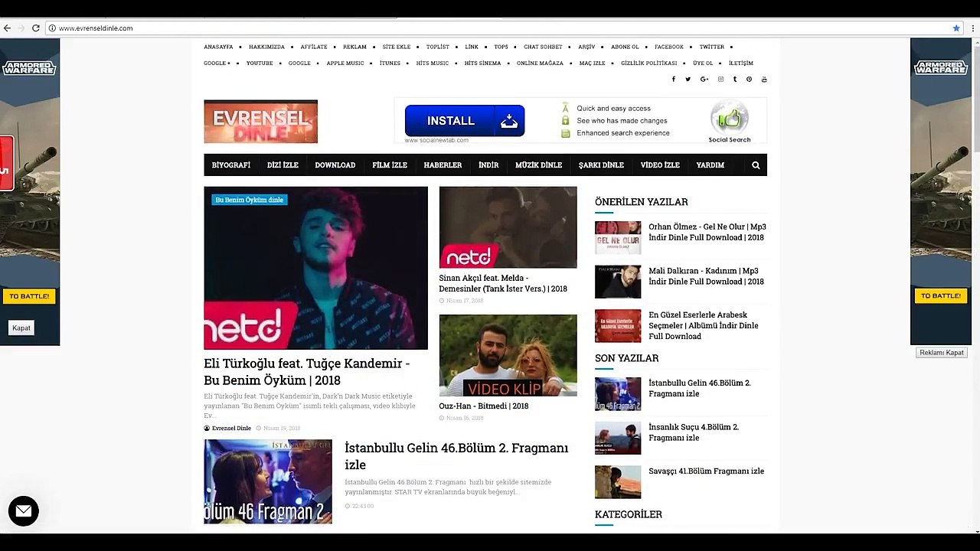Open the İLETİŞİM link
This screenshot has width=980, height=551.
coord(741,64)
